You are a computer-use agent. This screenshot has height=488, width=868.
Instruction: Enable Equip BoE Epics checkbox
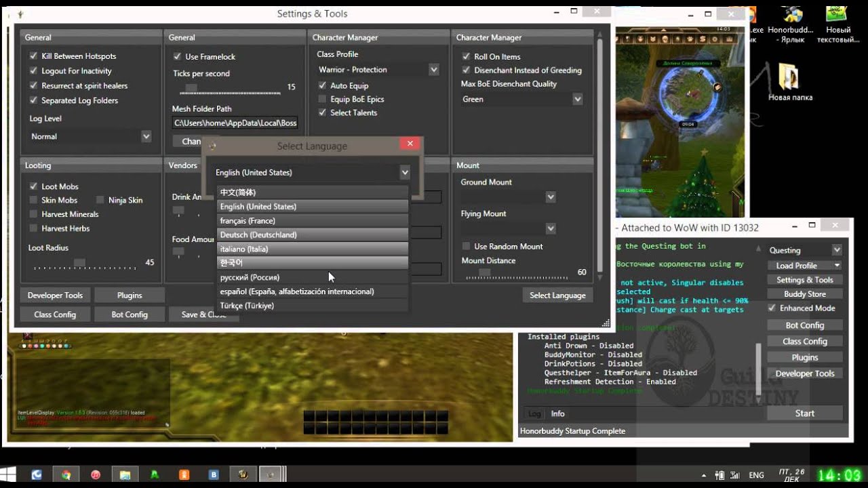322,99
